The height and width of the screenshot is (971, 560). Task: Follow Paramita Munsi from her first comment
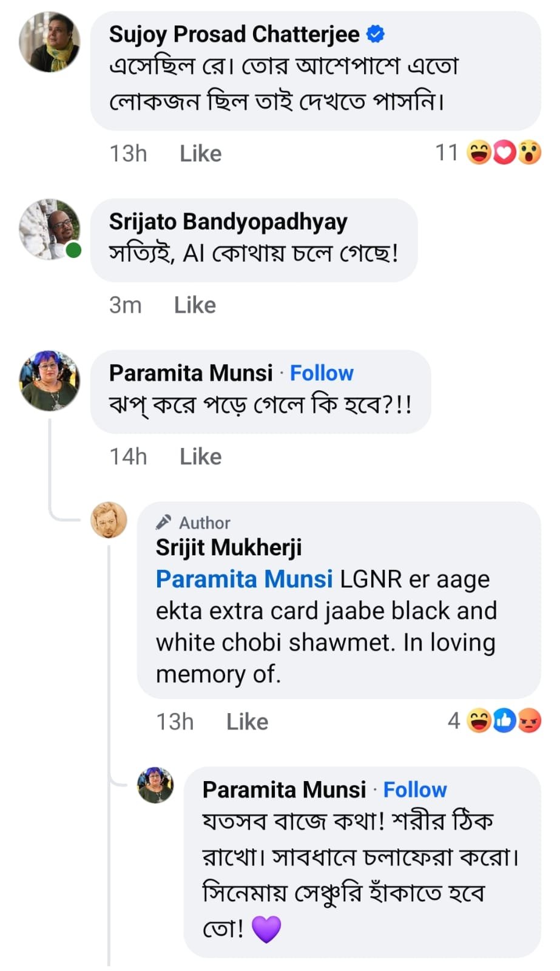tap(322, 373)
